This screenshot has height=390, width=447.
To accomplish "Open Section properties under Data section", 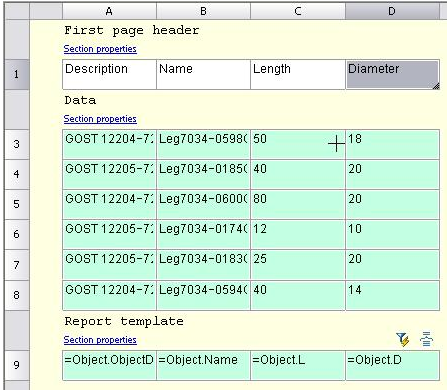I will (x=100, y=119).
